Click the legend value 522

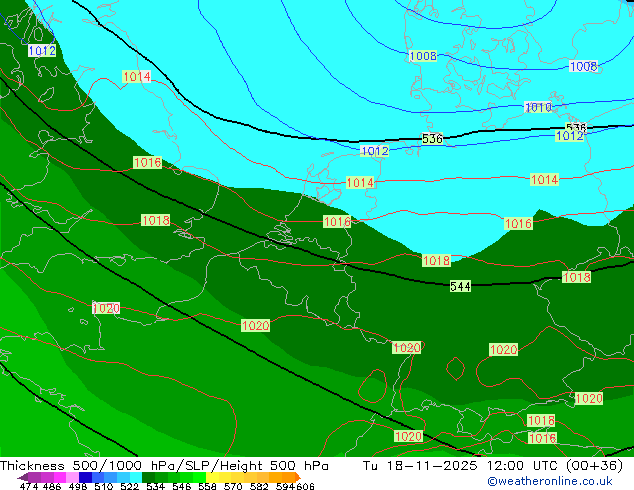129,486
